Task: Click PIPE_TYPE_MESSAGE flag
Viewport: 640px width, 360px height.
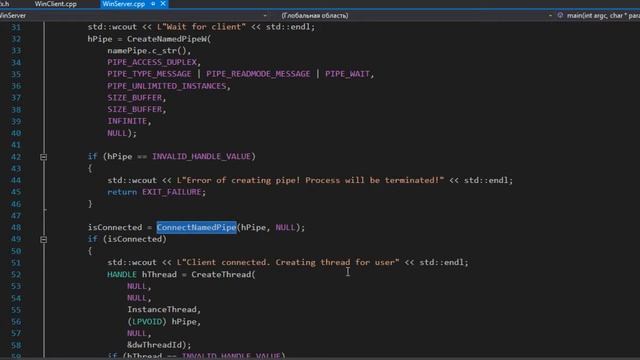Action: click(149, 74)
